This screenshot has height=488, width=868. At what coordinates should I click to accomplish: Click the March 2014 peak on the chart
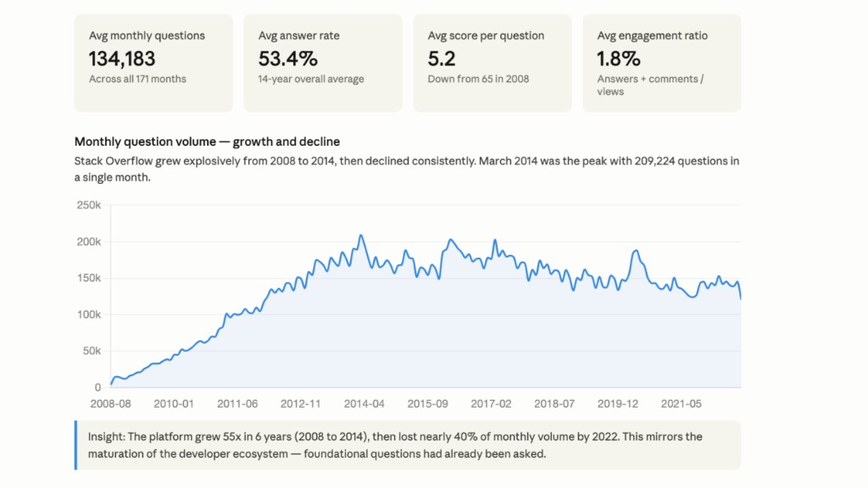pyautogui.click(x=361, y=236)
